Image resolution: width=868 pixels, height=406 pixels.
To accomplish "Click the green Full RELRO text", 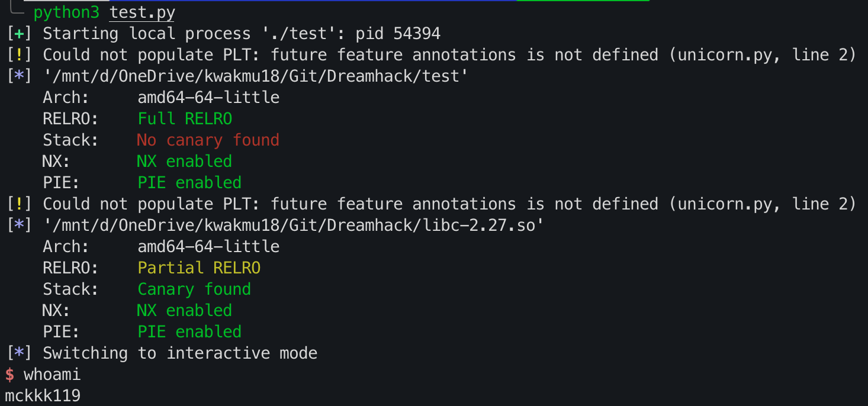I will click(185, 118).
